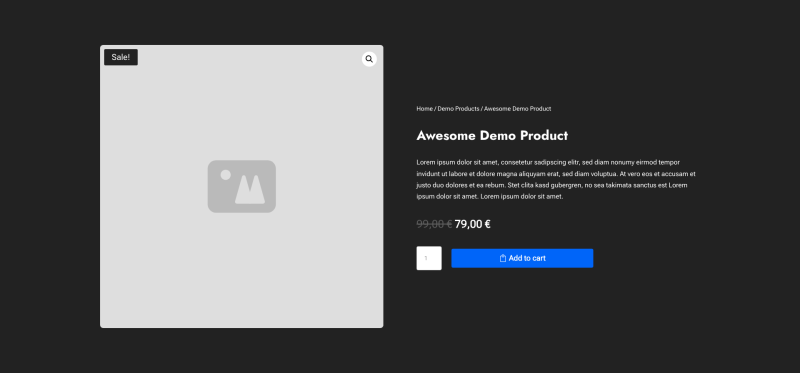The height and width of the screenshot is (373, 800).
Task: Open the product placeholder image
Action: pos(241,186)
